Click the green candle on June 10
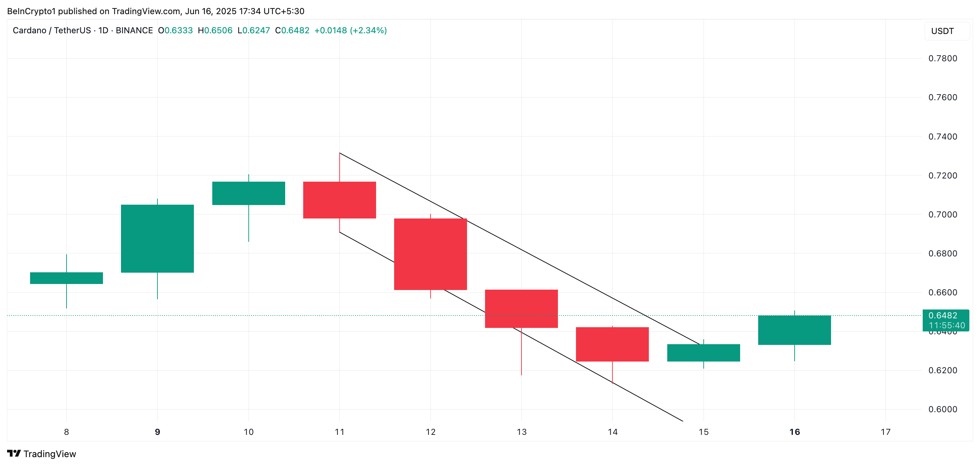980x466 pixels. (x=248, y=193)
